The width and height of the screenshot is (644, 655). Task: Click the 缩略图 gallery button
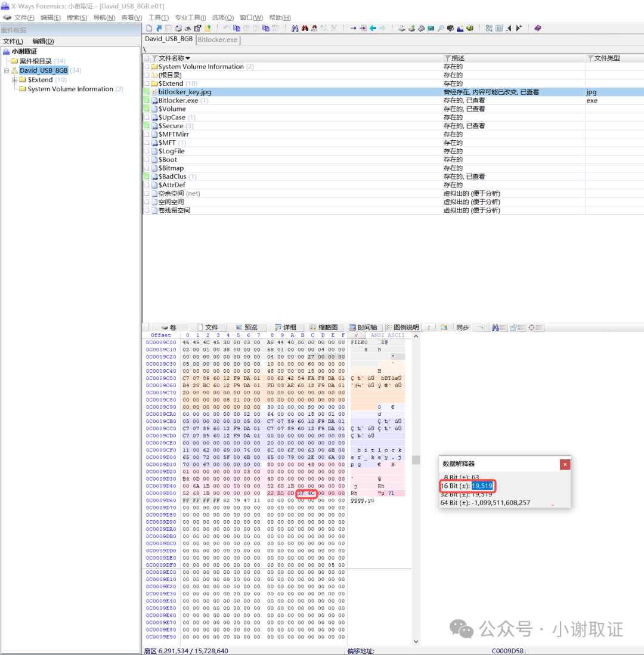pyautogui.click(x=324, y=327)
